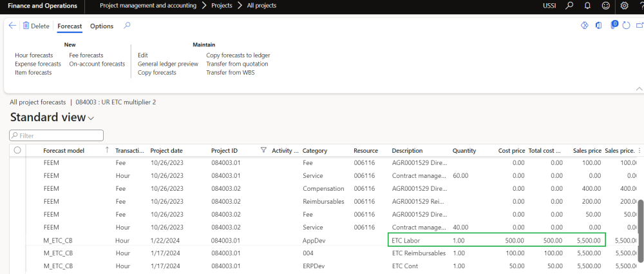Image resolution: width=644 pixels, height=274 pixels.
Task: Click the smiley feedback icon
Action: [x=605, y=6]
